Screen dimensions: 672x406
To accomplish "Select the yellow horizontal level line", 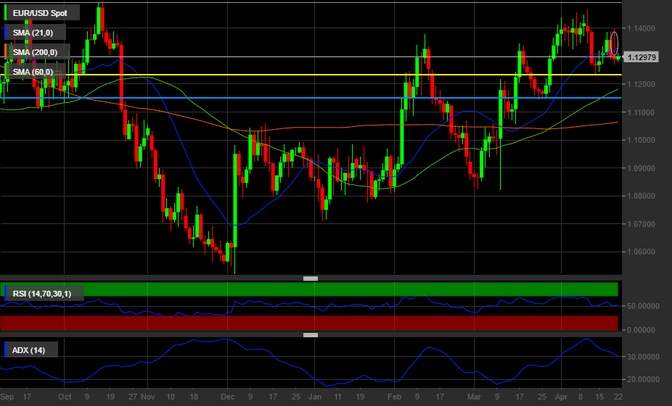I will pos(300,75).
